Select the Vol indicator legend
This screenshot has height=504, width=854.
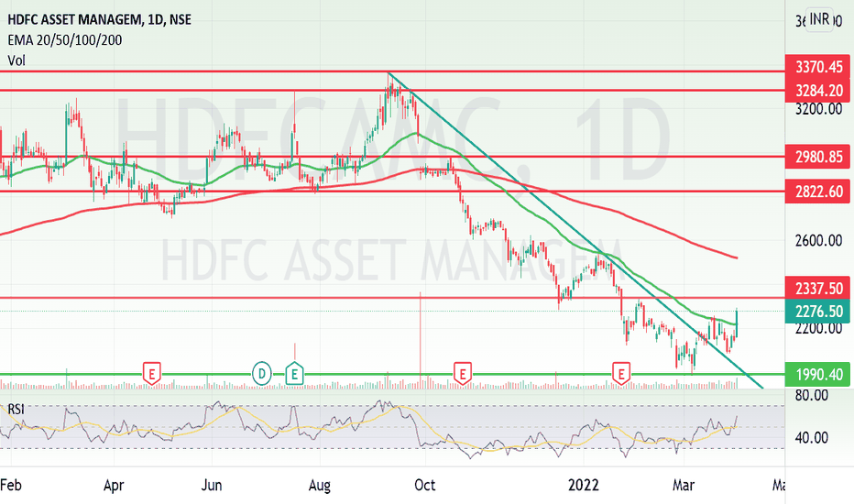click(16, 60)
